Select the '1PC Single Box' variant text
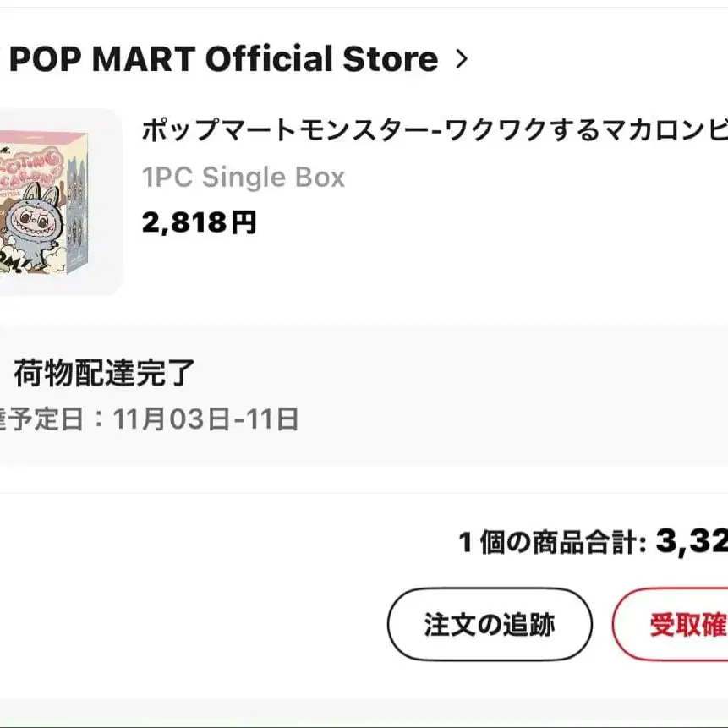This screenshot has width=728, height=728. [244, 178]
